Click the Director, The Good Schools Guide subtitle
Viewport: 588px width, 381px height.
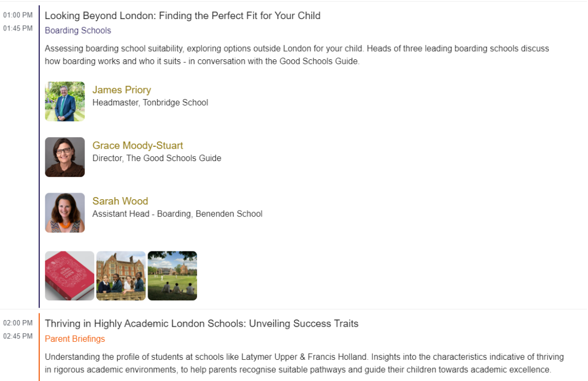(157, 158)
